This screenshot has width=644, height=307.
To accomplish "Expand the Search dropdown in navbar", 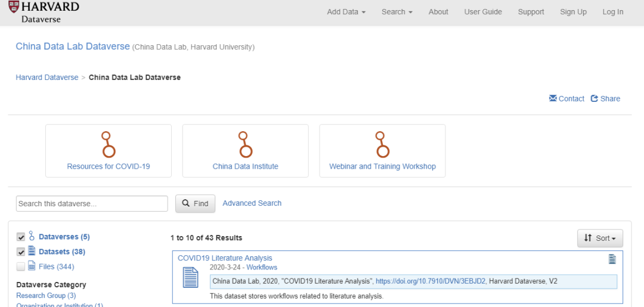I will click(x=397, y=12).
